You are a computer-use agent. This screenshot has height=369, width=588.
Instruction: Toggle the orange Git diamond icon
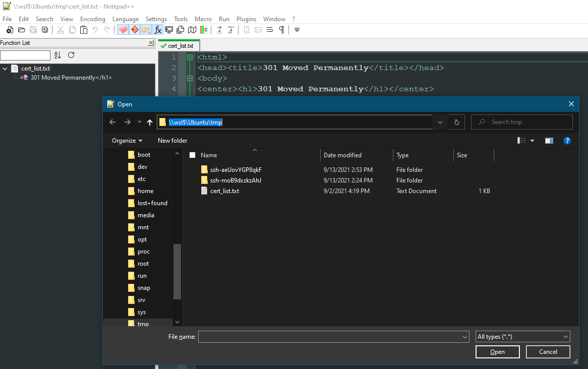pos(135,30)
